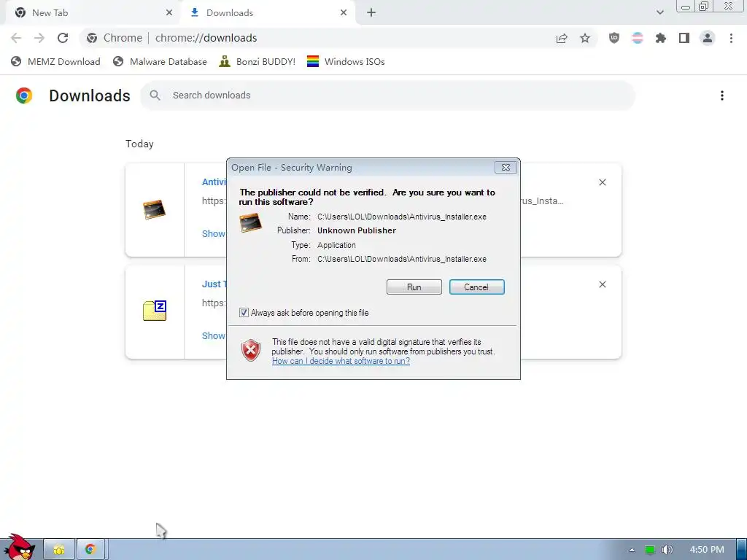Open the Malware Database bookmark
This screenshot has height=560, width=747.
[160, 62]
